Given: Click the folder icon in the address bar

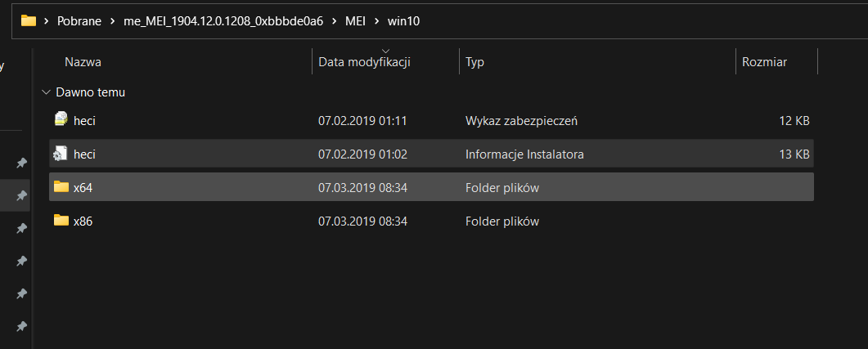Looking at the screenshot, I should click(29, 20).
